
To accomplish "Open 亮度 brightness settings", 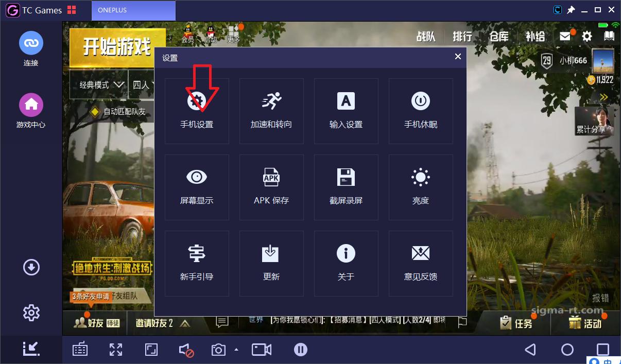I will pyautogui.click(x=421, y=187).
